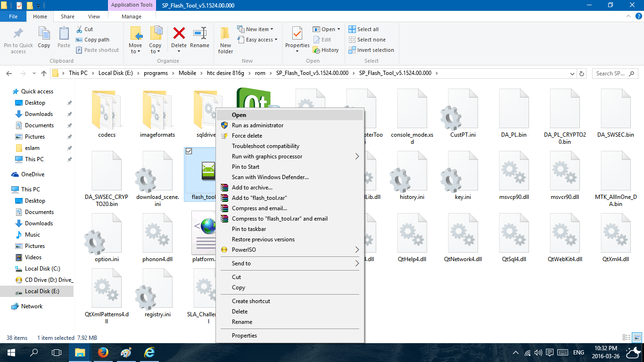Click the Up one level arrow

[44, 74]
